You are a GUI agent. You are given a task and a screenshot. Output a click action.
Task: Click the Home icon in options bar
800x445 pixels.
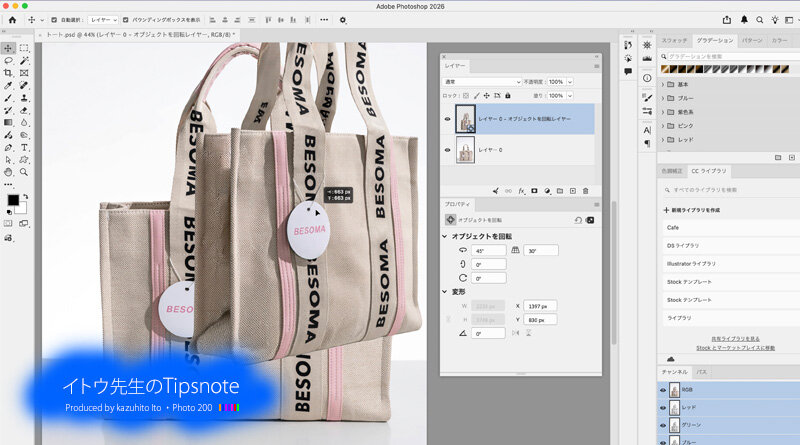[12, 20]
